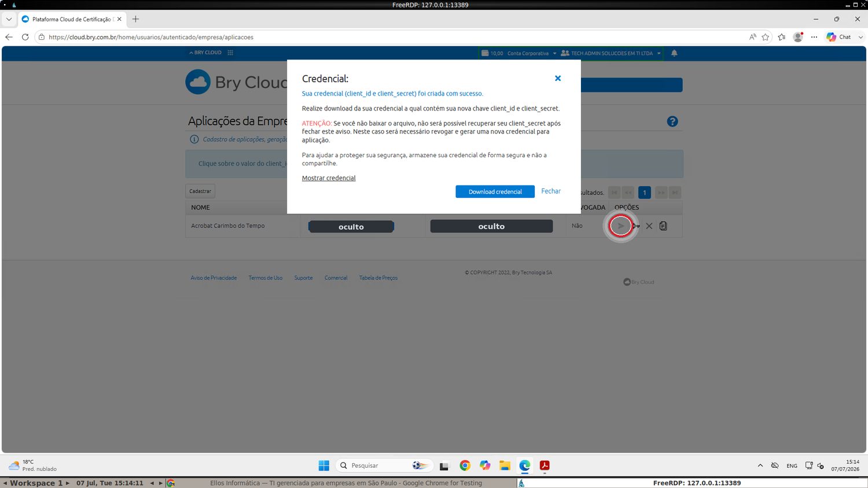Viewport: 868px width, 488px height.
Task: Close the Credencial dialog with the X
Action: click(558, 78)
